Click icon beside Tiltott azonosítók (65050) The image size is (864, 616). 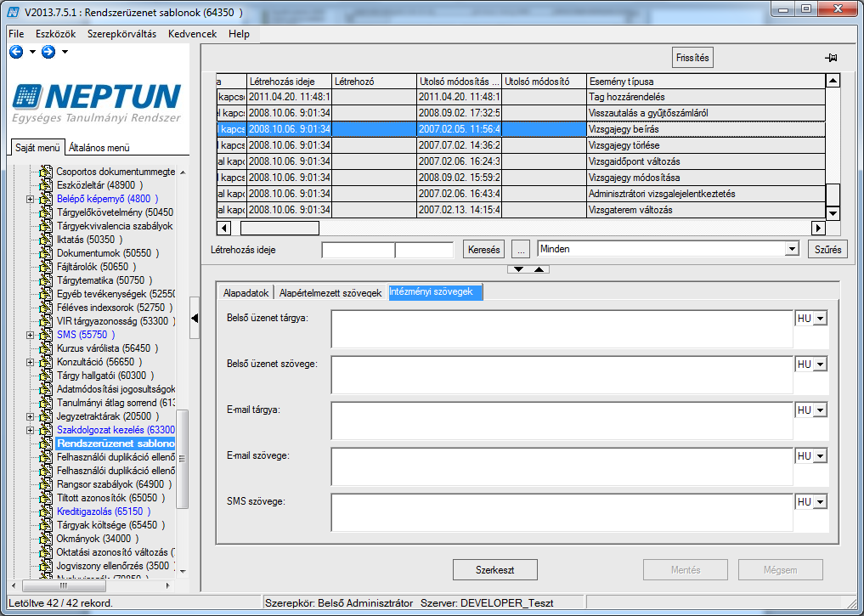coord(46,498)
